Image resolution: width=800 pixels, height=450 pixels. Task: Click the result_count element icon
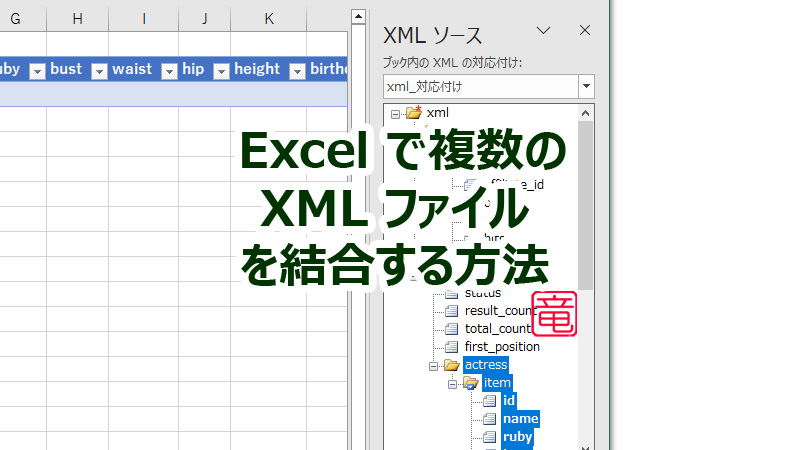pos(451,310)
